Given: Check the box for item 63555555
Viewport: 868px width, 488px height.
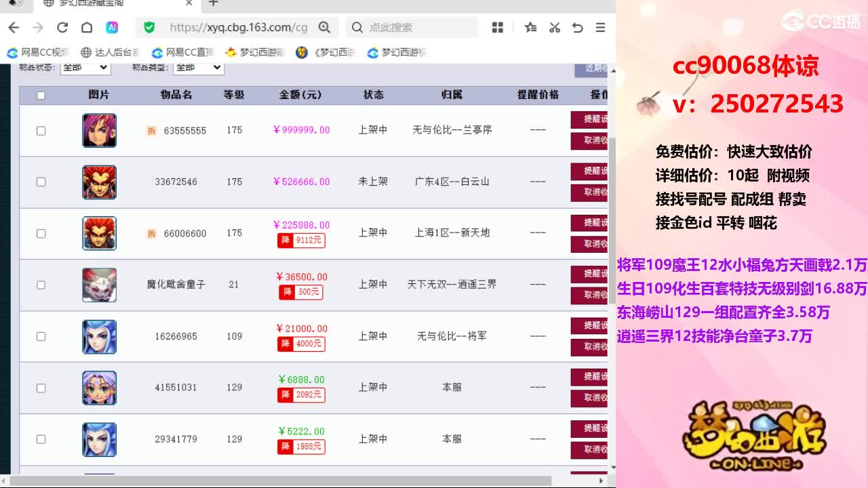Looking at the screenshot, I should tap(41, 131).
